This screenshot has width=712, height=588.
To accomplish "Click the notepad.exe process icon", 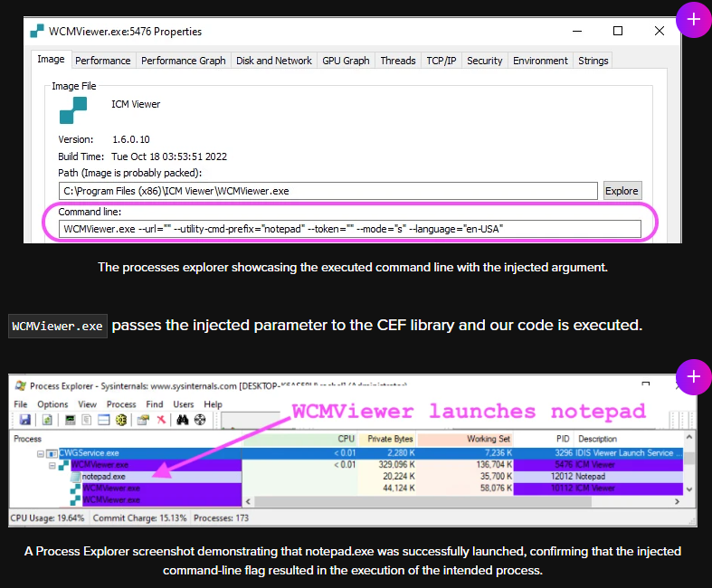I will 75,477.
